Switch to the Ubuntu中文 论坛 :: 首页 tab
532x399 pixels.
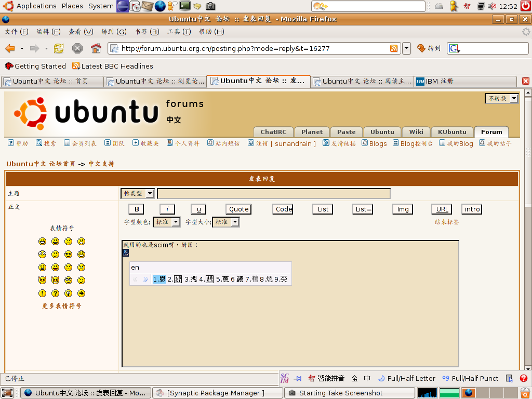[x=52, y=81]
